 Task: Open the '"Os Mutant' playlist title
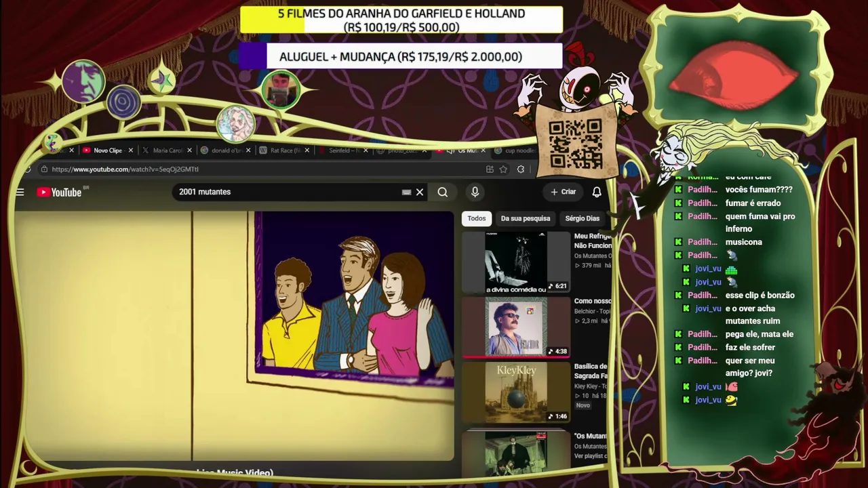coord(591,436)
